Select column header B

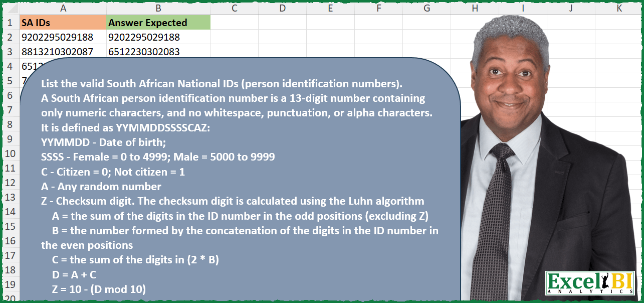coord(158,9)
